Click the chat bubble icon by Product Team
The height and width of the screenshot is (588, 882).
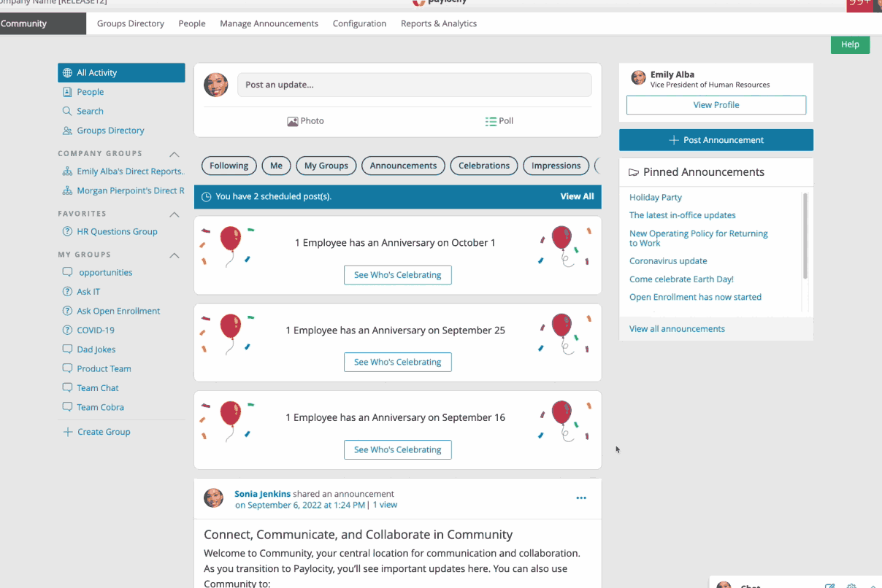point(67,368)
